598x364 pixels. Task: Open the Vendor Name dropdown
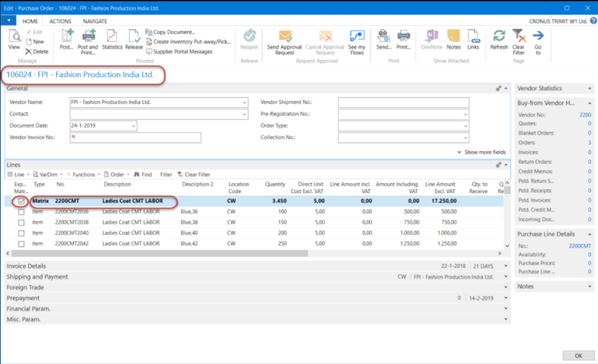coord(244,102)
